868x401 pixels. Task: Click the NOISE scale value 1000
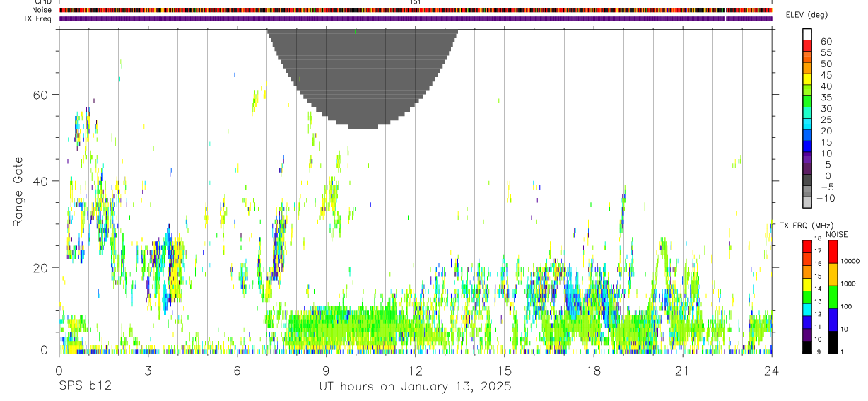click(848, 284)
